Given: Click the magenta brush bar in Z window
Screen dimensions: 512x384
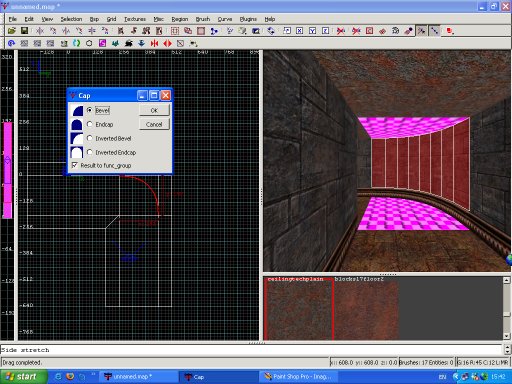Looking at the screenshot, I should coord(7,170).
